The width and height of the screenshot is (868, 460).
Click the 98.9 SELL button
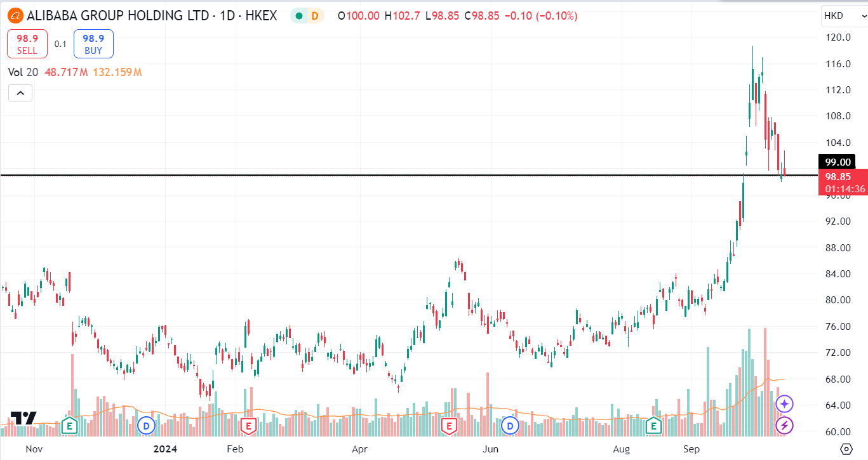pyautogui.click(x=27, y=44)
